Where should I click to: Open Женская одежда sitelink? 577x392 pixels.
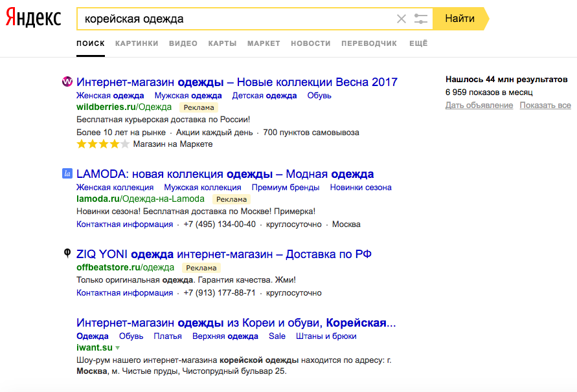pos(110,96)
